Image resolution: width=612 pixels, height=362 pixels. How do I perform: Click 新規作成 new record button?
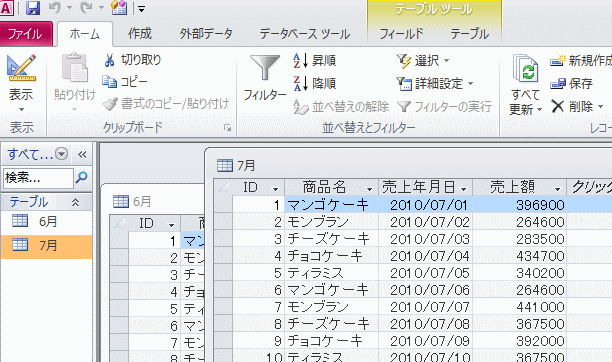tap(581, 61)
